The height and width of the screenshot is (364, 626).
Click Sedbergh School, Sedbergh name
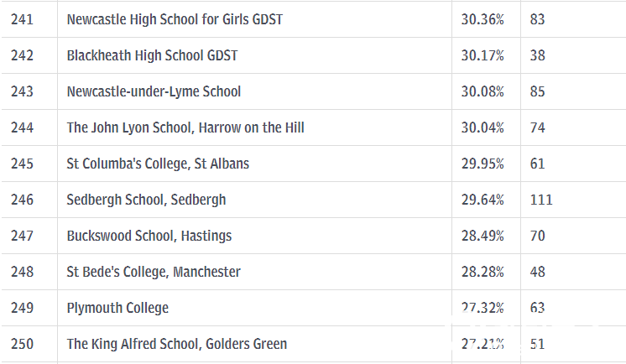click(146, 200)
